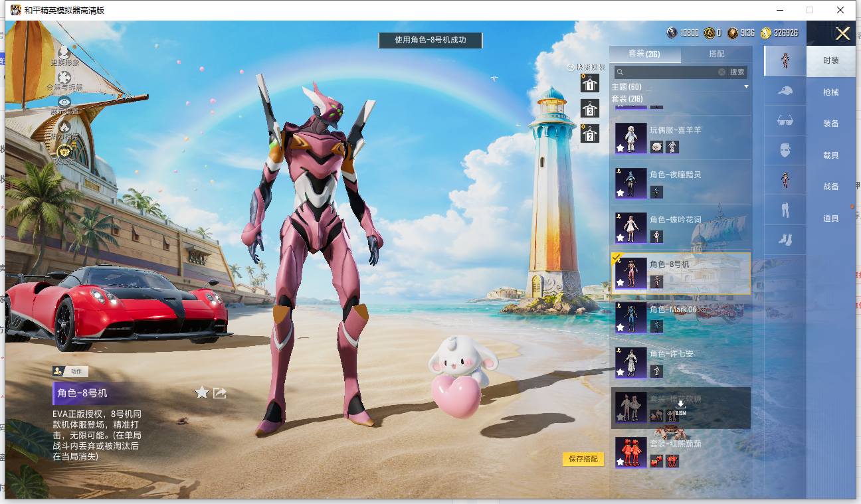
Task: Favorite the 玩偶服-喜羊羊 outfit star
Action: tap(621, 148)
